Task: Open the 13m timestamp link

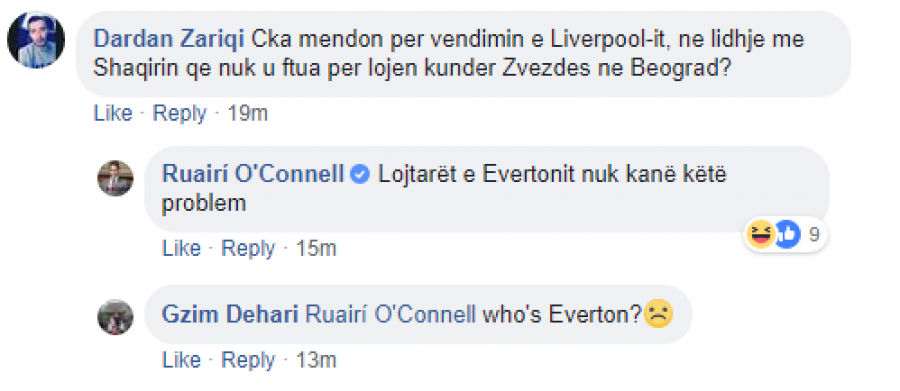Action: click(x=316, y=360)
